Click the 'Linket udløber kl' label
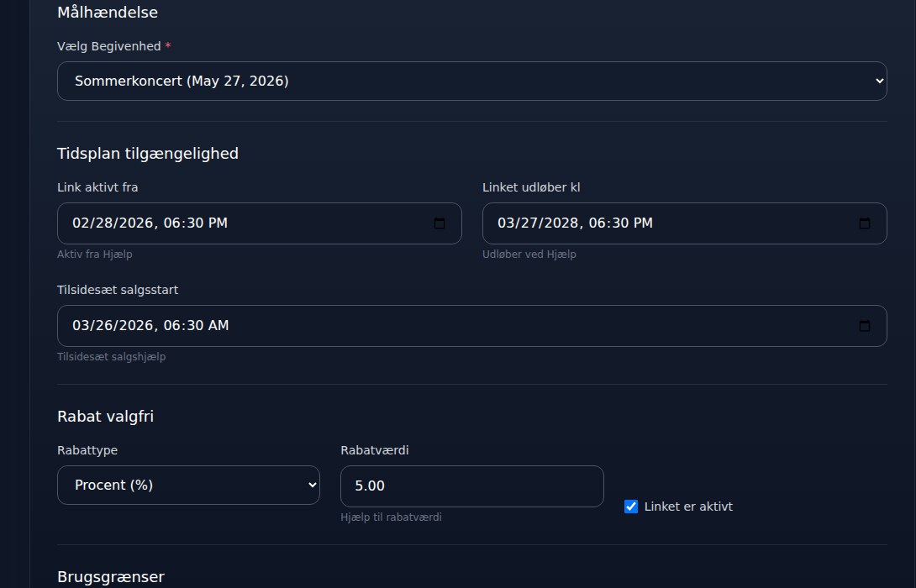Image resolution: width=916 pixels, height=588 pixels. click(x=531, y=187)
